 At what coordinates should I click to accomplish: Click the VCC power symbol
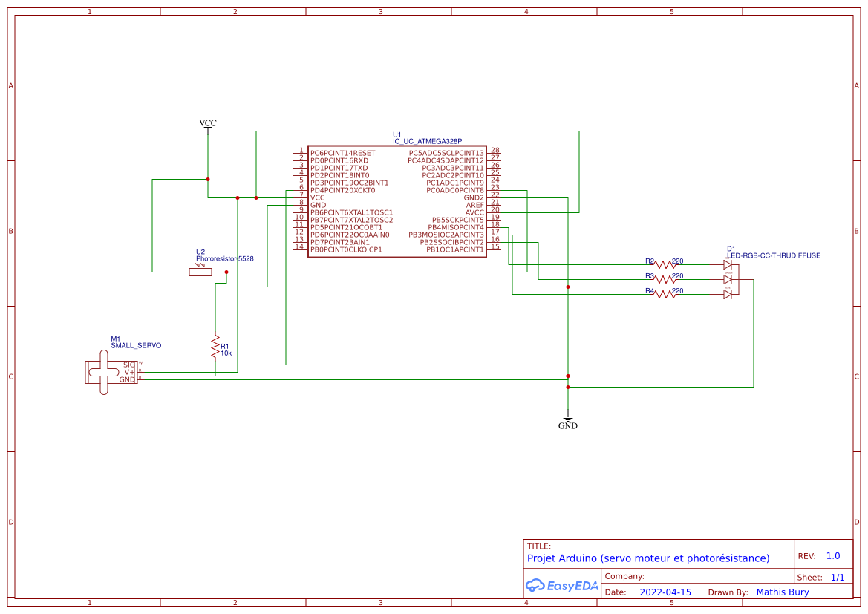[x=208, y=123]
